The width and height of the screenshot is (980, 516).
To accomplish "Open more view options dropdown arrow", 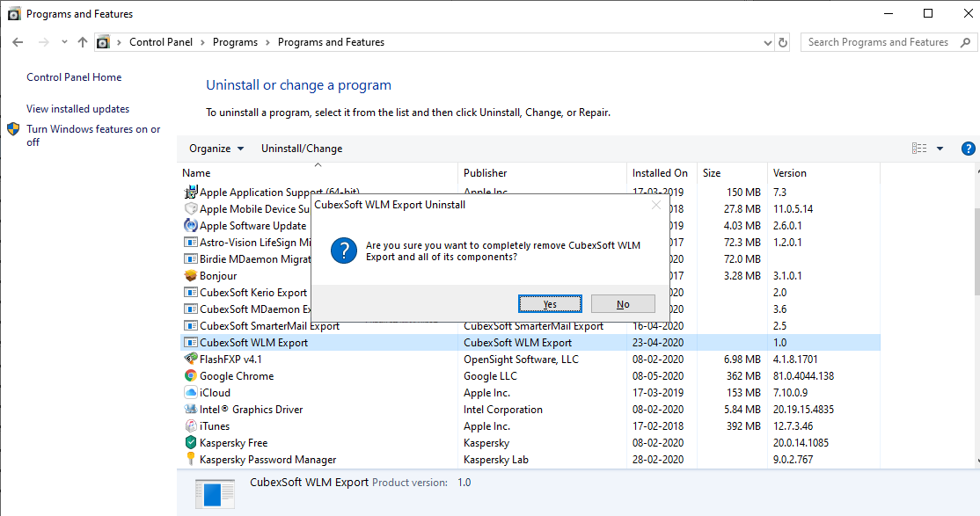I will [x=940, y=148].
